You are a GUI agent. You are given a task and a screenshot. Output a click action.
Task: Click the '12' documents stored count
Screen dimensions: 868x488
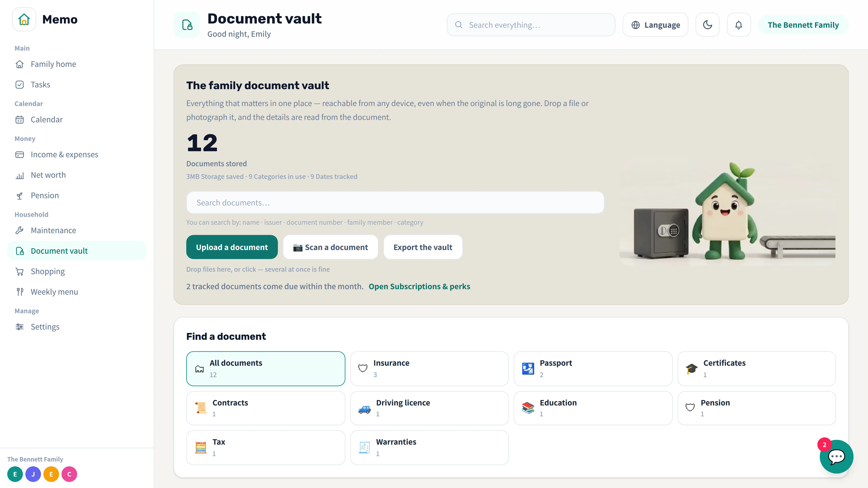click(x=202, y=143)
